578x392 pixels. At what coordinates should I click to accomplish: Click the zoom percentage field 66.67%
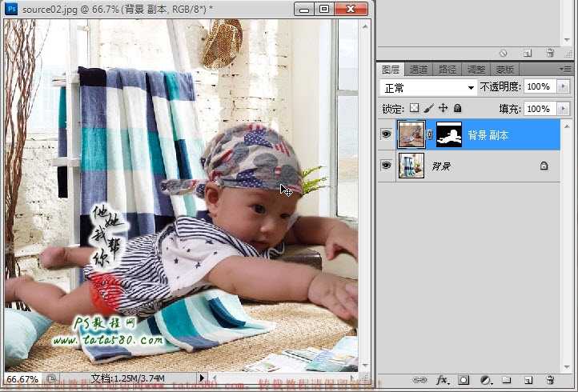(x=23, y=378)
